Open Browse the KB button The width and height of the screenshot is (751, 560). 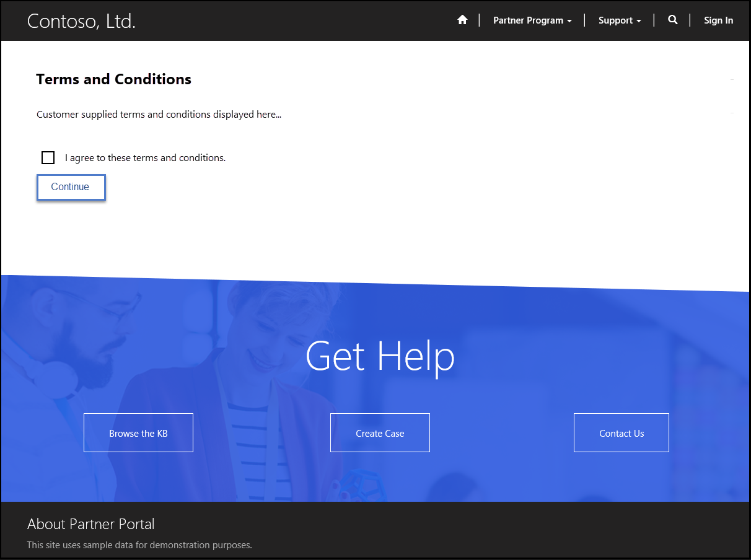[138, 432]
